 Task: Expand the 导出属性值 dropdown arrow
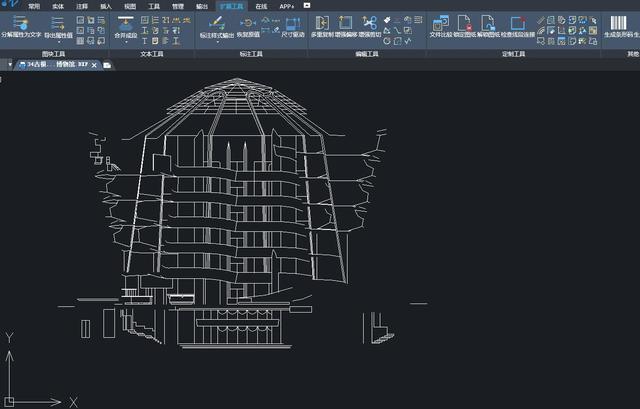58,42
